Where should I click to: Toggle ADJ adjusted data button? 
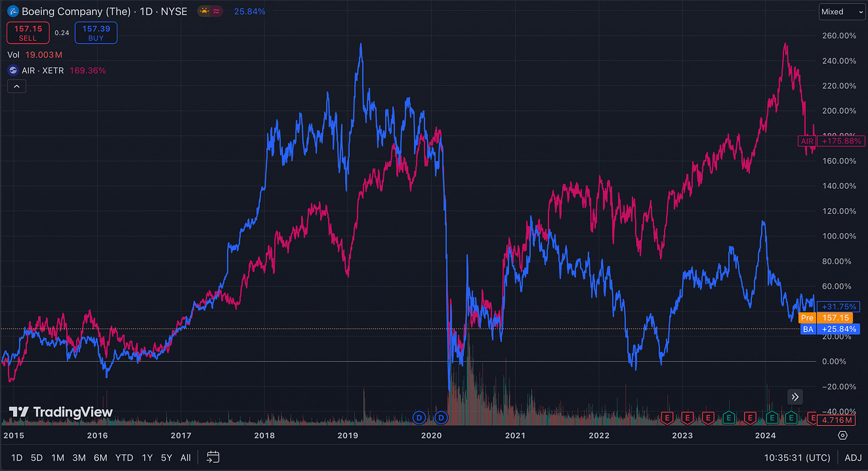853,458
